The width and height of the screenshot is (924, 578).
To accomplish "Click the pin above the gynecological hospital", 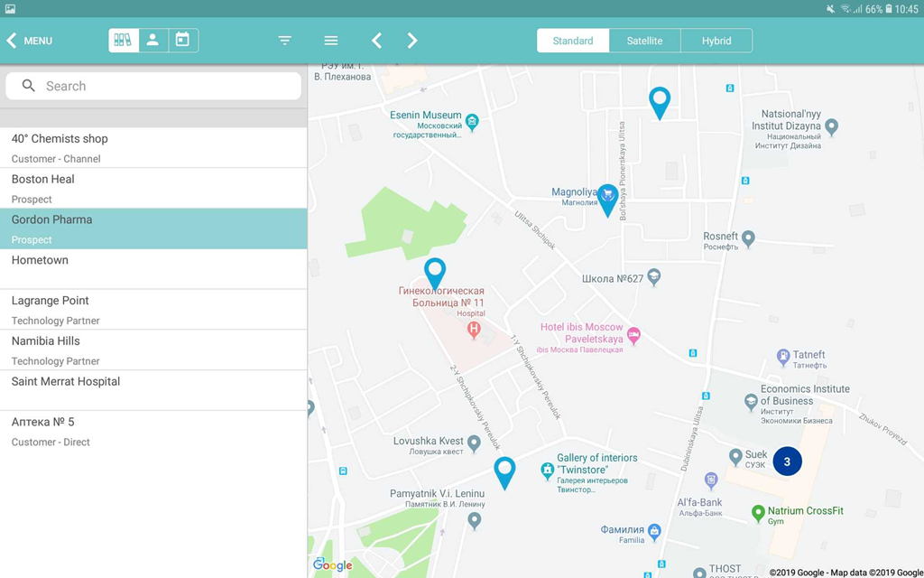I will (x=435, y=272).
